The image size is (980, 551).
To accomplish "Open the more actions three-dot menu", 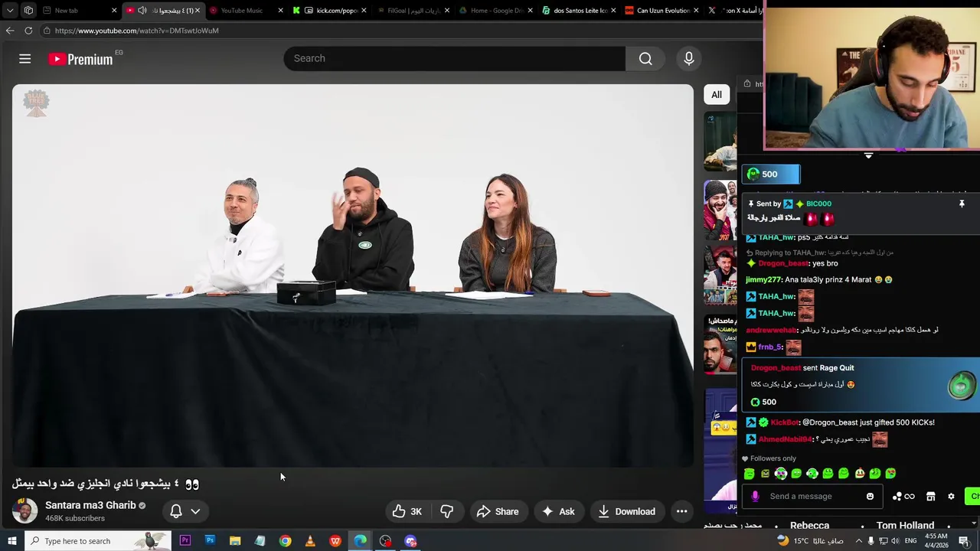I will coord(681,511).
